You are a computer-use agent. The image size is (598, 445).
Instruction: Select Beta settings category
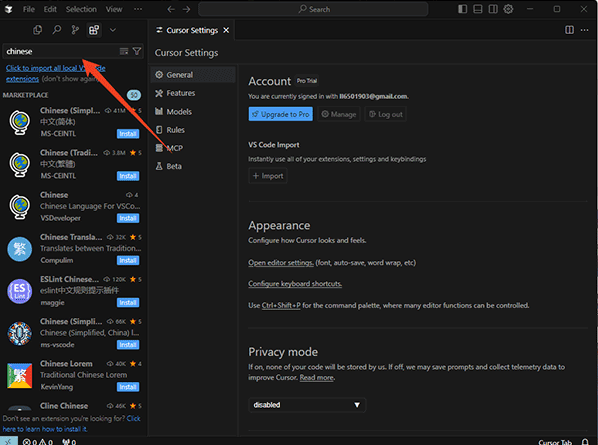point(193,166)
